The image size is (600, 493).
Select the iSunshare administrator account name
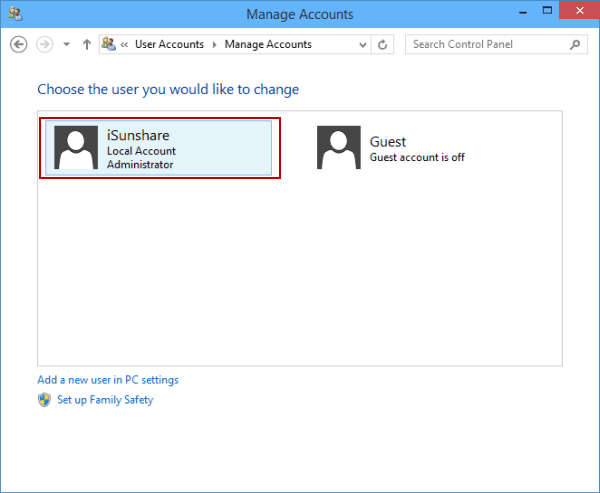[x=138, y=136]
